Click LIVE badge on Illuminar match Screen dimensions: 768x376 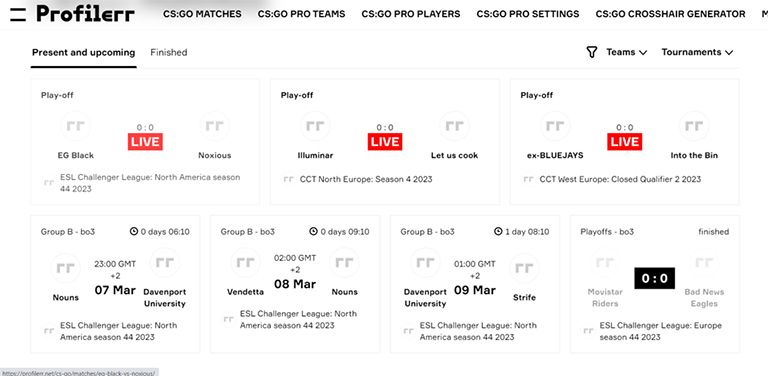385,142
